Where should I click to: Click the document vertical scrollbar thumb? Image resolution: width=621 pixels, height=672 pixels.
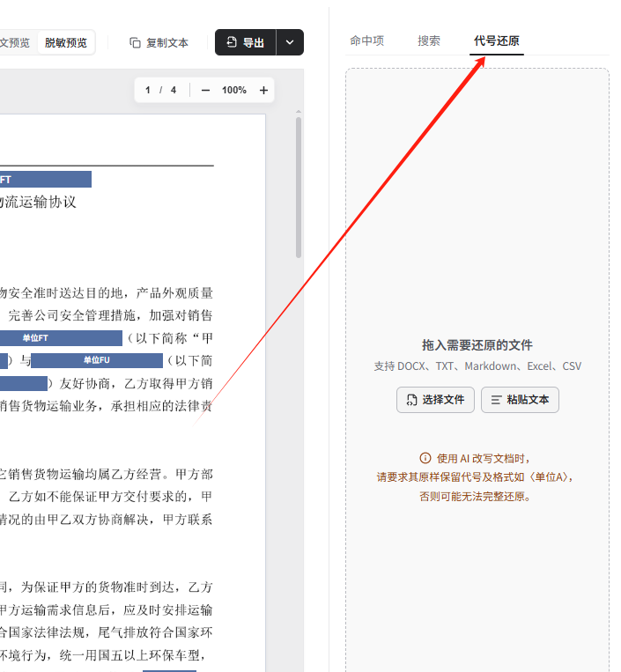point(299,188)
